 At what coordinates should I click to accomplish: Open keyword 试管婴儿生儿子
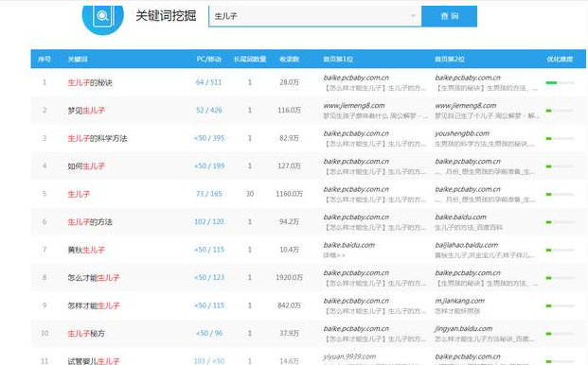coord(94,361)
